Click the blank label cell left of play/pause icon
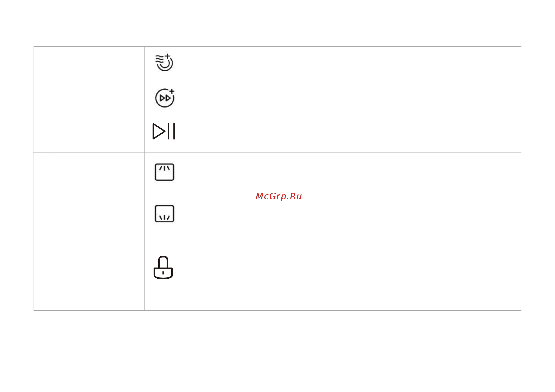The image size is (555, 392). [x=97, y=135]
